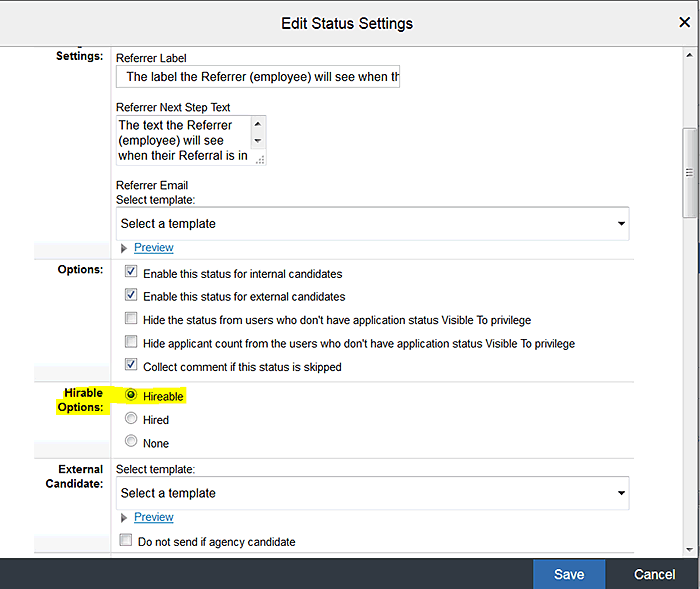This screenshot has width=700, height=589.
Task: Expand Preview triangle under Referrer Email
Action: 125,248
